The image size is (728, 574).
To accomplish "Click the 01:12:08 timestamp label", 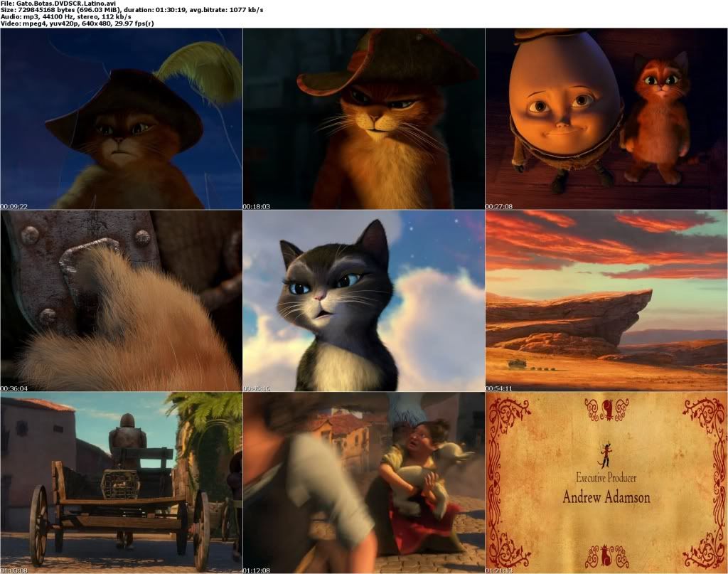I will tap(256, 570).
